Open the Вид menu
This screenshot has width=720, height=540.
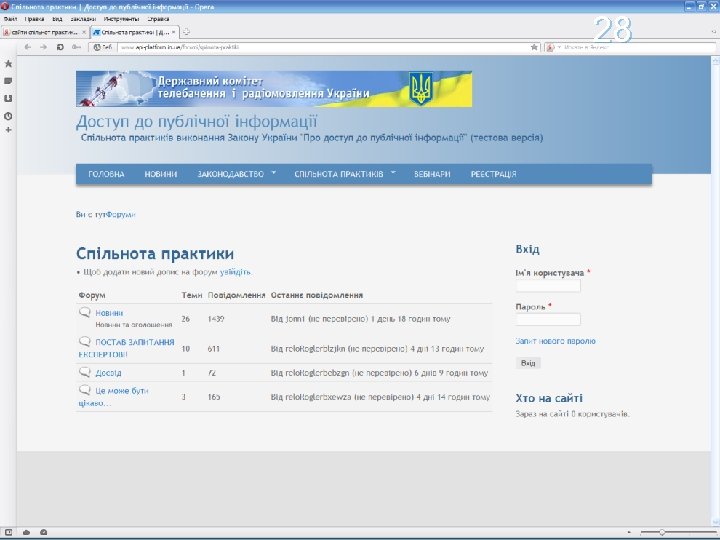tap(57, 19)
